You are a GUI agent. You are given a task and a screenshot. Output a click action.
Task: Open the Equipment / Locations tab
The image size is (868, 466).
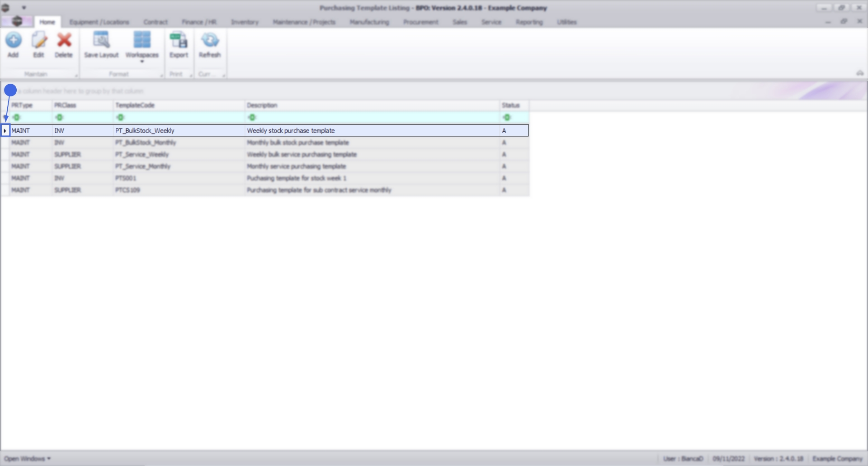(99, 22)
